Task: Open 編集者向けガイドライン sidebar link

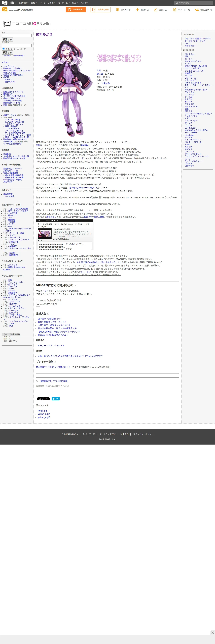Action: [x=13, y=92]
